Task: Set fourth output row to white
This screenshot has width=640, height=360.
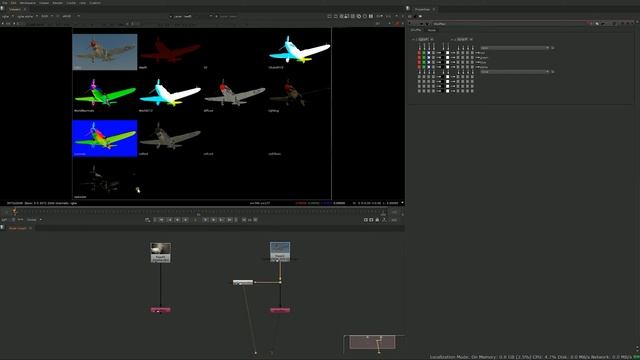Action: tap(448, 67)
